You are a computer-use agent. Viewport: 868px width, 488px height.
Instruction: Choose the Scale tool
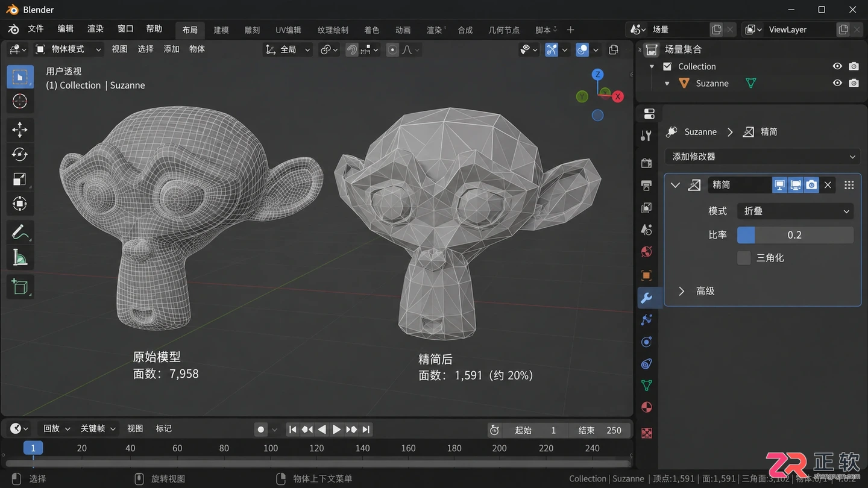click(20, 179)
